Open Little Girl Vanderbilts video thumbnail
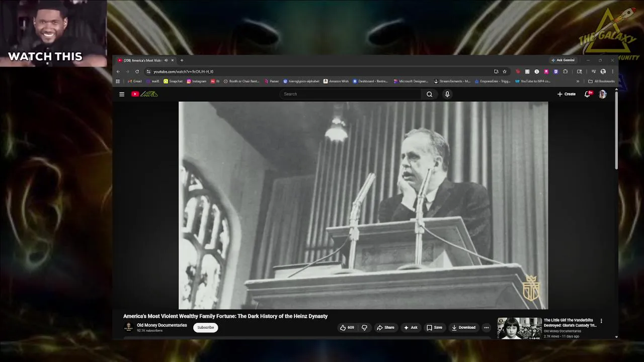 (520, 328)
